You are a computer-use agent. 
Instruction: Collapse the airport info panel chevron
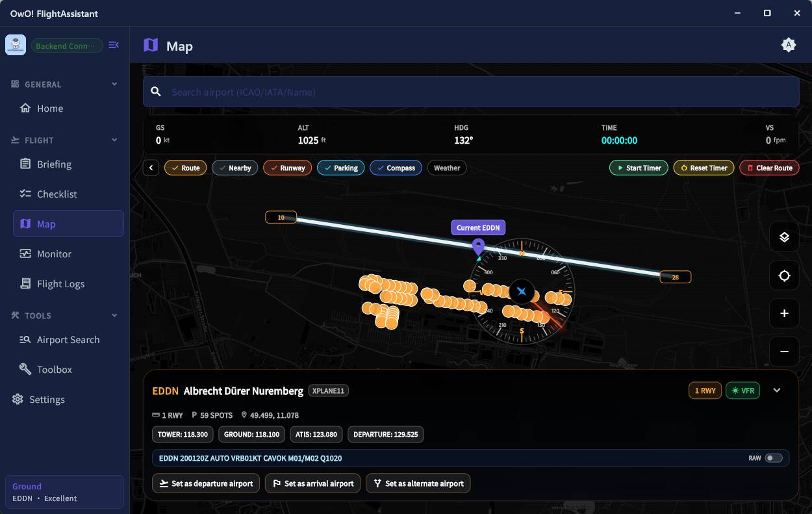tap(777, 391)
